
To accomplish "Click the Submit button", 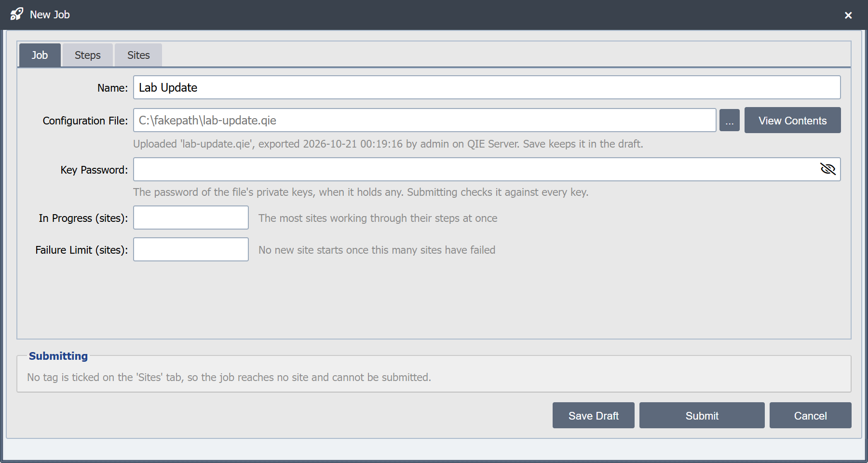I will point(702,415).
